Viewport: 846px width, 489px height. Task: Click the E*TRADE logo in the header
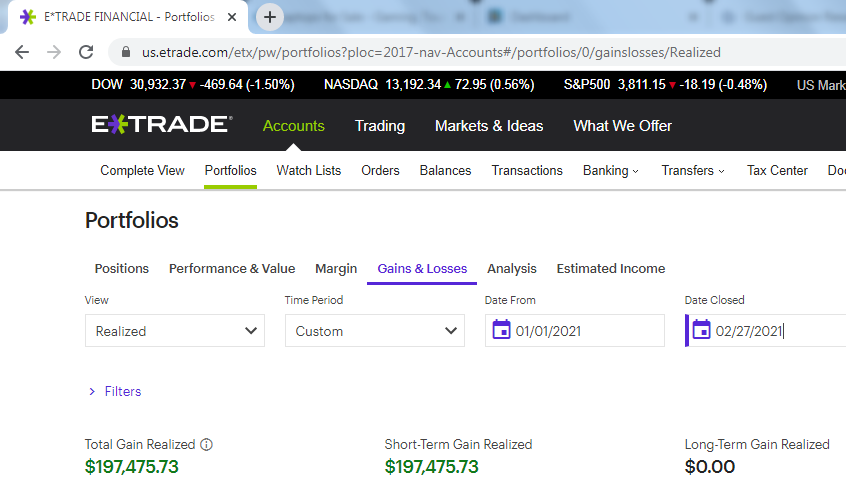pos(162,125)
